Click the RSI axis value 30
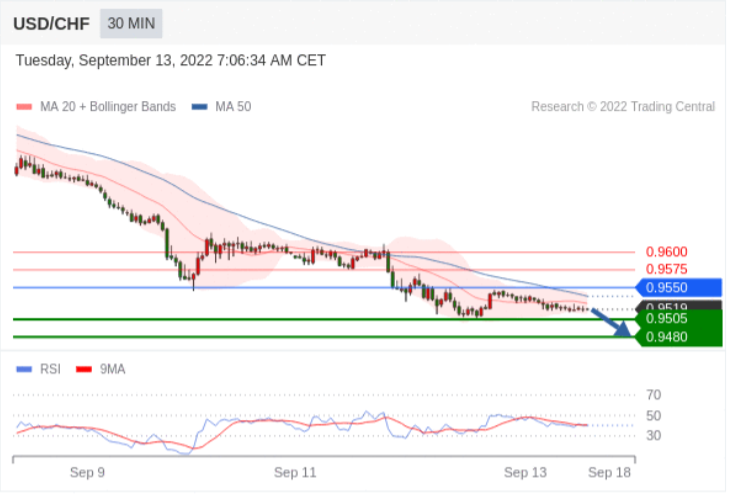This screenshot has width=729, height=503. [653, 436]
